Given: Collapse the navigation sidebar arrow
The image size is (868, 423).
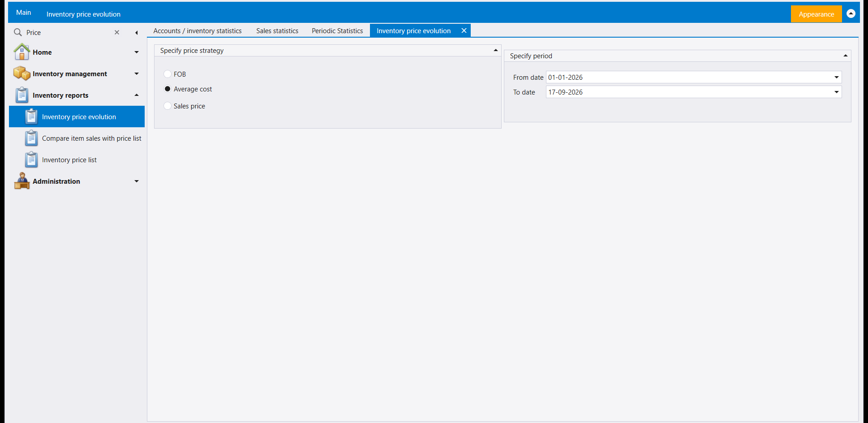Looking at the screenshot, I should click(x=137, y=32).
